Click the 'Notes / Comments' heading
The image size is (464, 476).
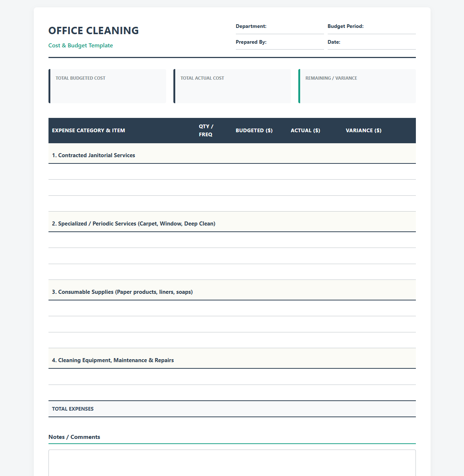click(x=74, y=437)
